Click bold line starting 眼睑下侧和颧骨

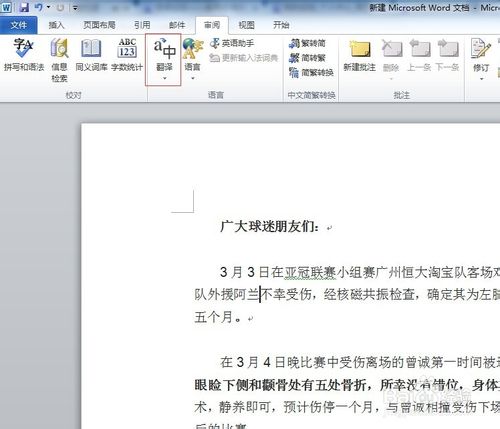pyautogui.click(x=347, y=385)
